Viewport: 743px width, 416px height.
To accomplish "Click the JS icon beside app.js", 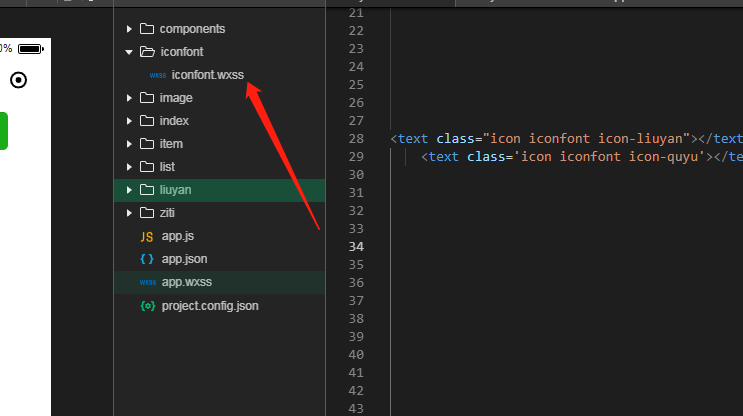I will [x=147, y=236].
